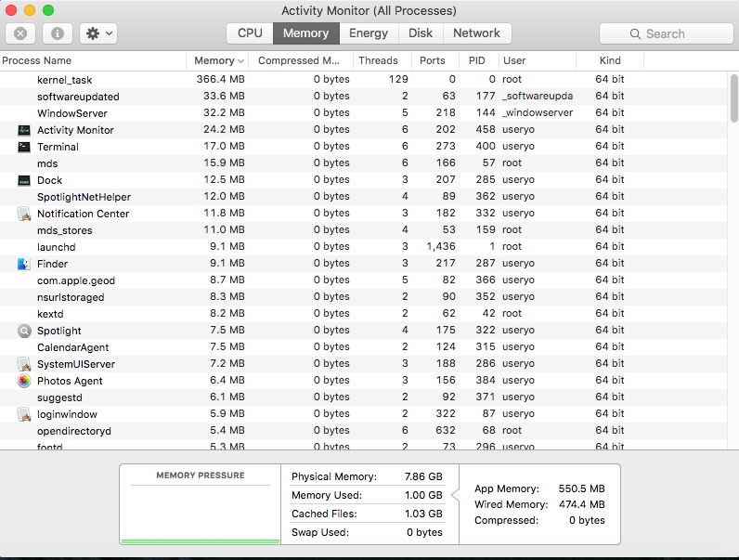Click the SystemUIServer process icon
This screenshot has height=560, width=739.
tap(24, 364)
